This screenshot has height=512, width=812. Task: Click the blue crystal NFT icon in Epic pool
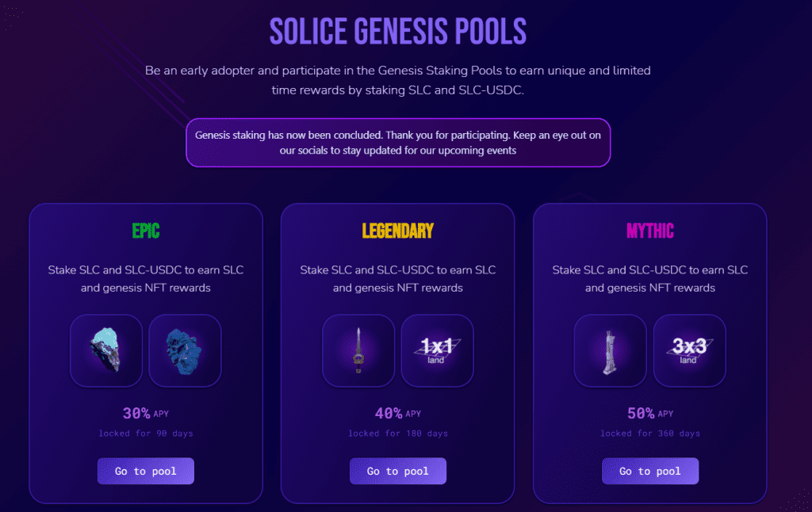pyautogui.click(x=185, y=350)
